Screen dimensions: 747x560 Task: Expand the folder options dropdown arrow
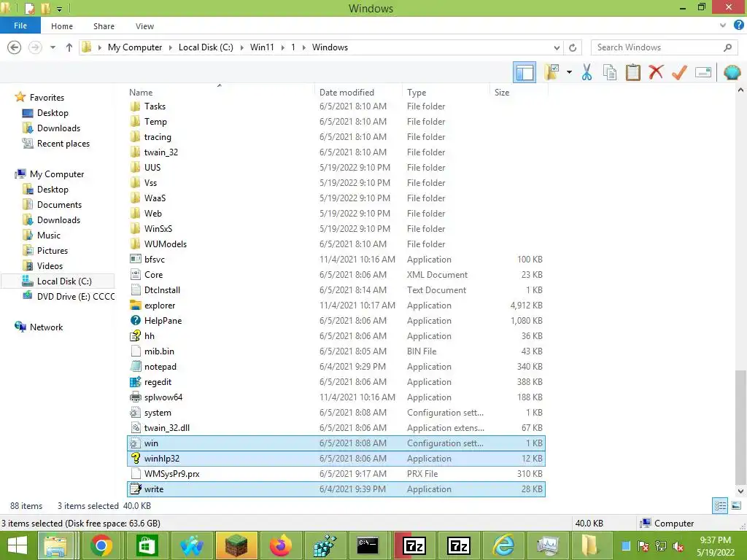pyautogui.click(x=569, y=72)
